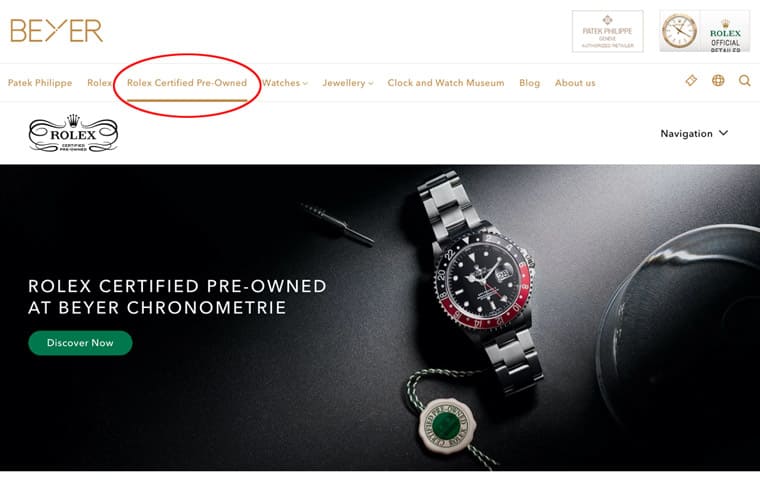Expand the Watches dropdown menu
The height and width of the screenshot is (502, 760).
tap(285, 83)
